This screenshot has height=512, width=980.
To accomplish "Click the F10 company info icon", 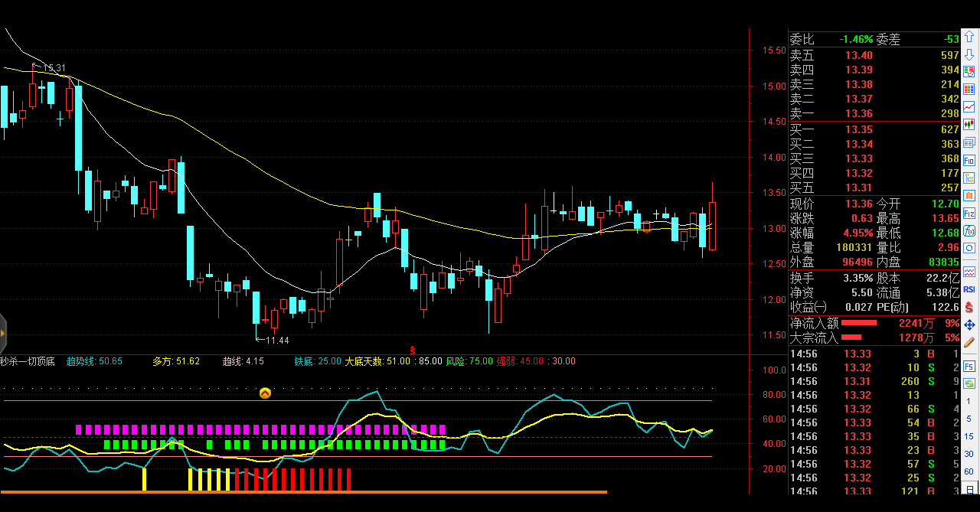I will coord(969,161).
